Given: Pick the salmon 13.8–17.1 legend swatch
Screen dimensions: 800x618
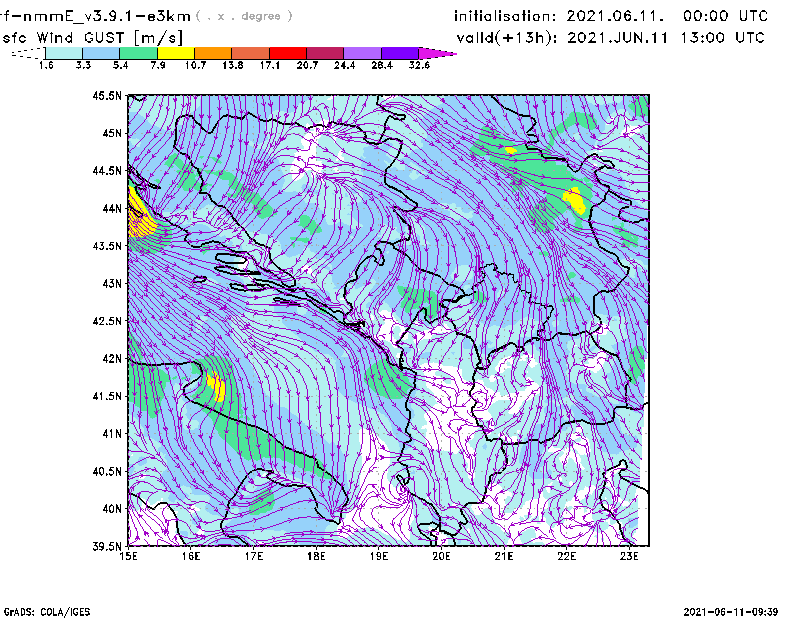Looking at the screenshot, I should [251, 53].
